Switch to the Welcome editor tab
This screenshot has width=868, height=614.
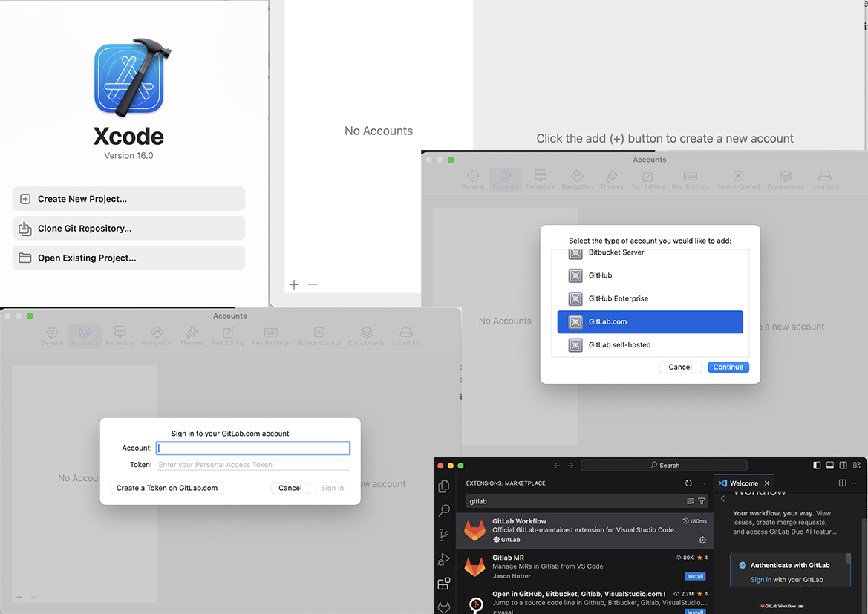tap(743, 483)
